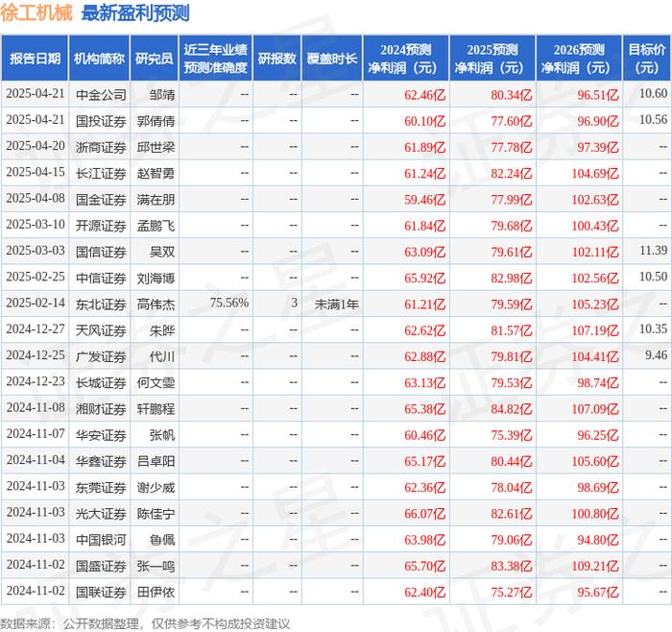The height and width of the screenshot is (632, 672).
Task: Click analyst name 郭倩倩
Action: (156, 121)
